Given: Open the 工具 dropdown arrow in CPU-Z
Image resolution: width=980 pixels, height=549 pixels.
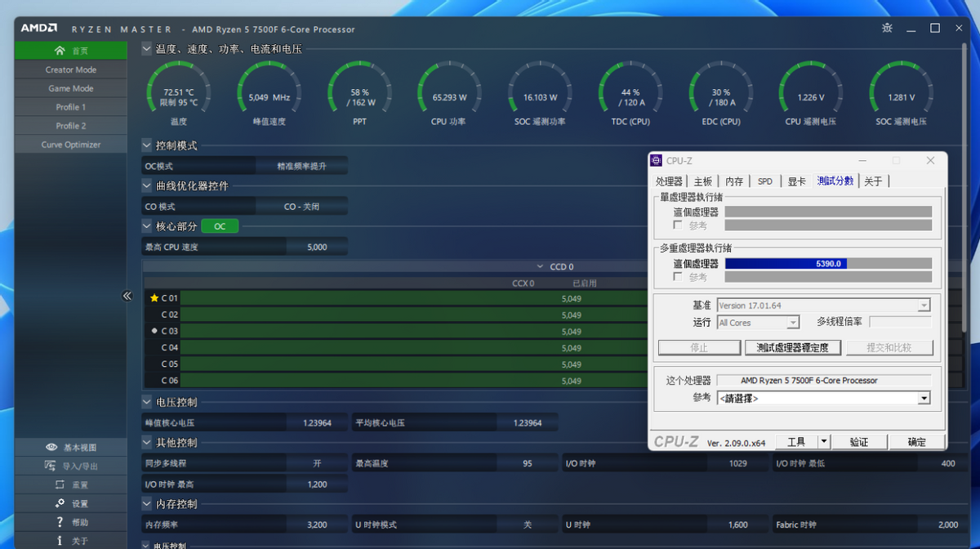Looking at the screenshot, I should pos(824,442).
